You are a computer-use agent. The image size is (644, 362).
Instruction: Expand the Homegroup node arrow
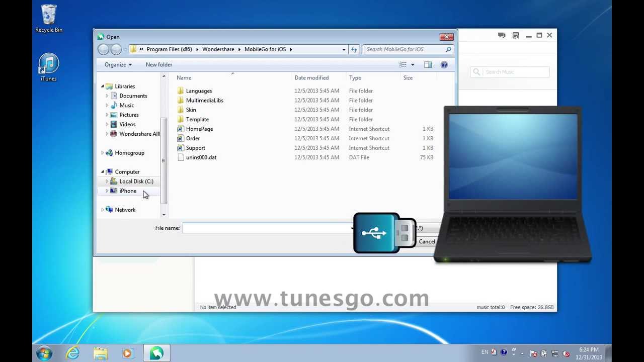(103, 153)
